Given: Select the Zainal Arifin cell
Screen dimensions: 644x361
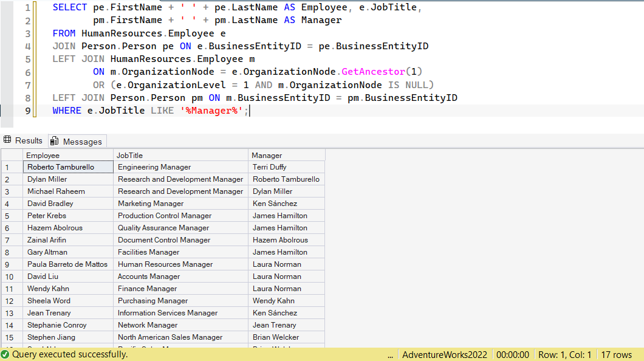Looking at the screenshot, I should (x=68, y=240).
